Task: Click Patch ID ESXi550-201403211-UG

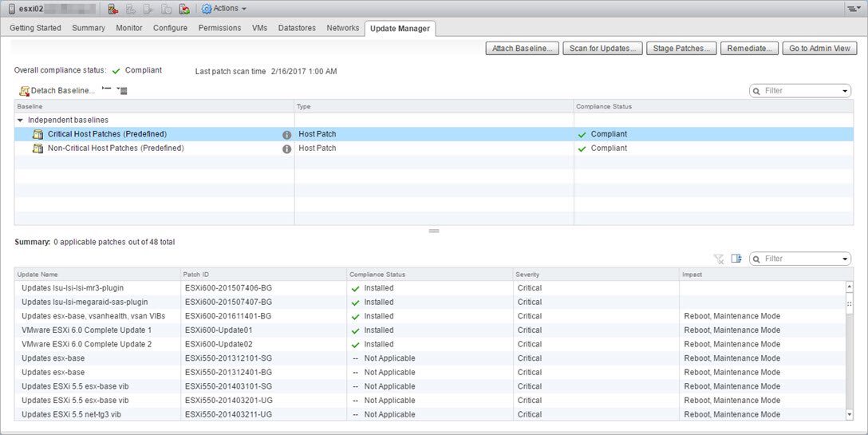Action: coord(229,414)
